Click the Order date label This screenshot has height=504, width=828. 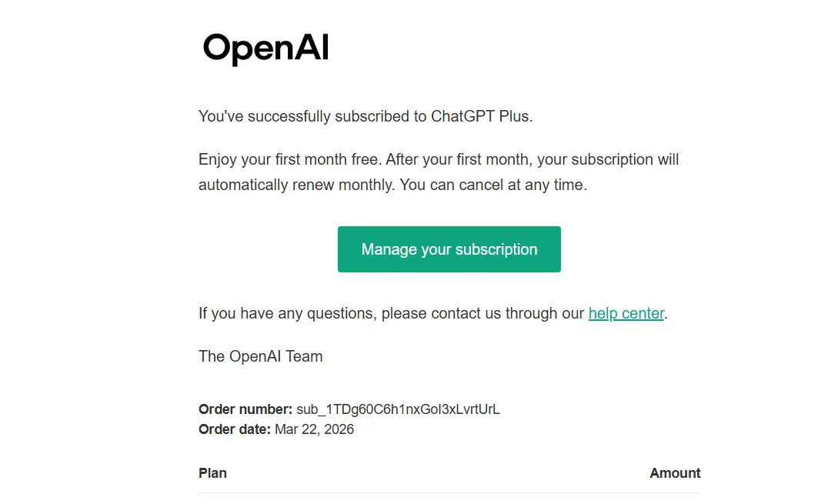pos(235,429)
